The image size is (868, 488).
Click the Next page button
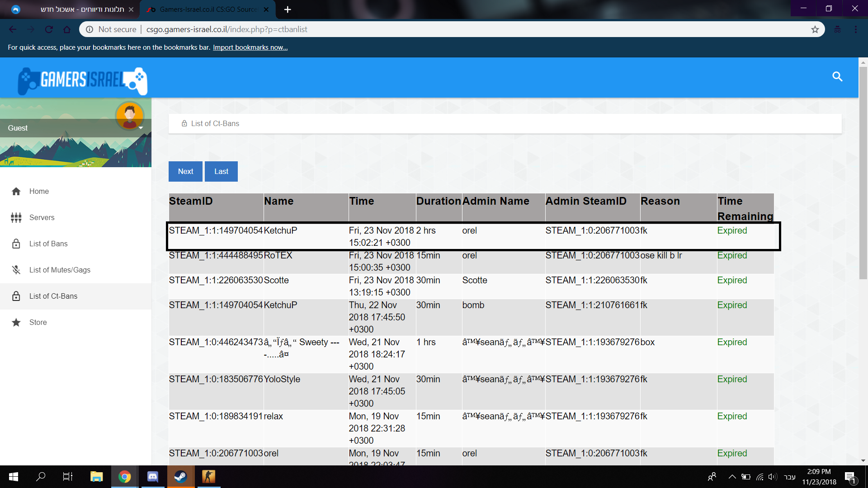pos(185,172)
